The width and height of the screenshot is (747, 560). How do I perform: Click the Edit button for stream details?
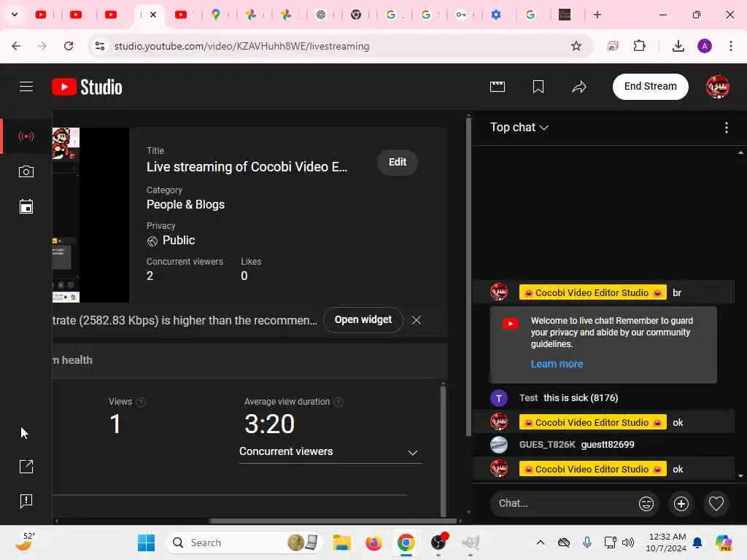click(398, 163)
